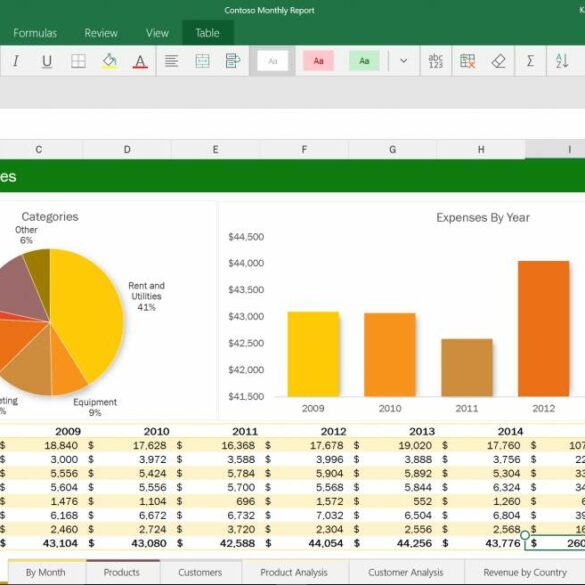This screenshot has width=585, height=585.
Task: Click the 2009 column heading in table
Action: (68, 431)
